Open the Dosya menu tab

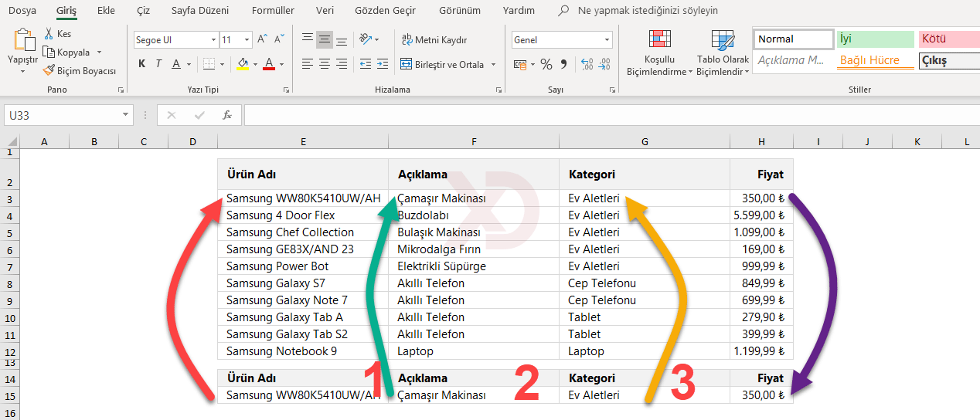22,11
